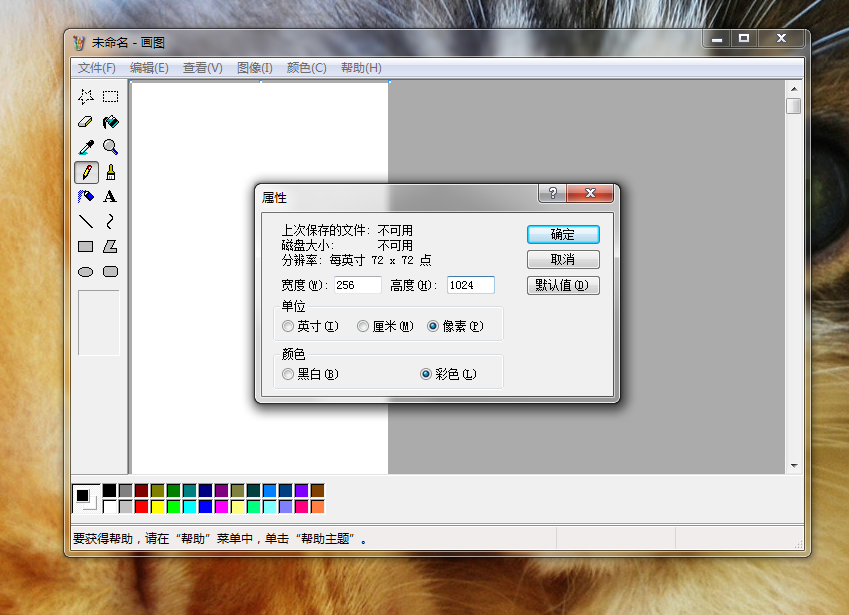This screenshot has height=615, width=849.
Task: Select the Magnifier tool
Action: click(x=110, y=147)
